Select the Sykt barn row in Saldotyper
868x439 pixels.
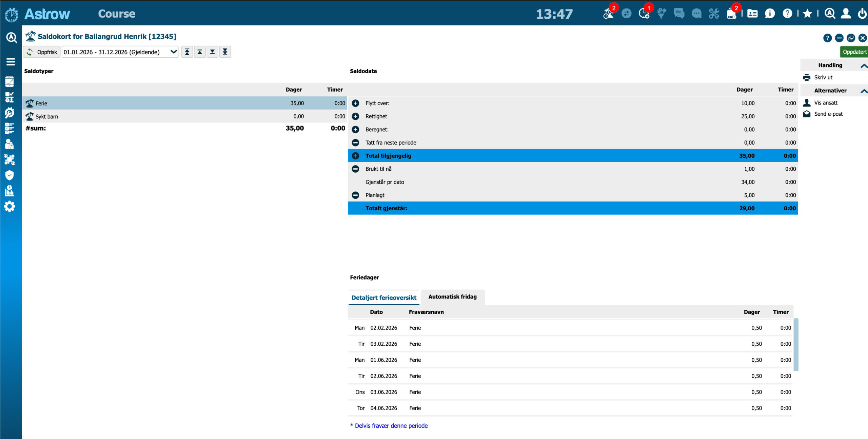click(46, 116)
